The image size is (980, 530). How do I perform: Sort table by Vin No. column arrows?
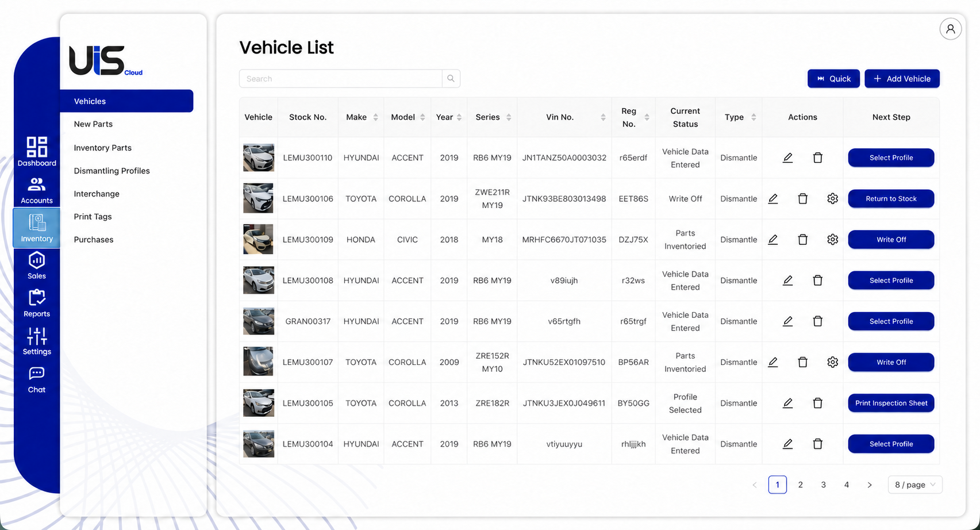[x=603, y=117]
